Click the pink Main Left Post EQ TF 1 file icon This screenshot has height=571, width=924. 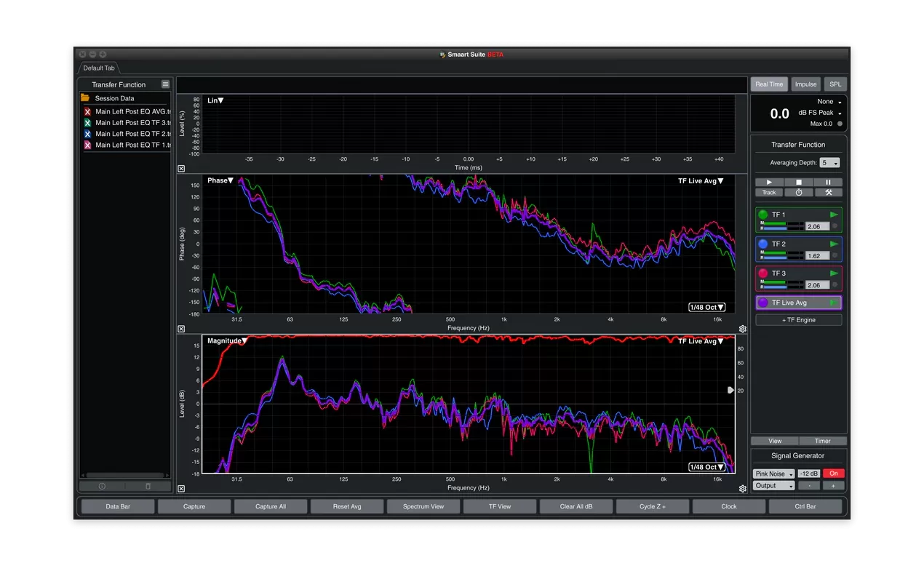click(87, 145)
